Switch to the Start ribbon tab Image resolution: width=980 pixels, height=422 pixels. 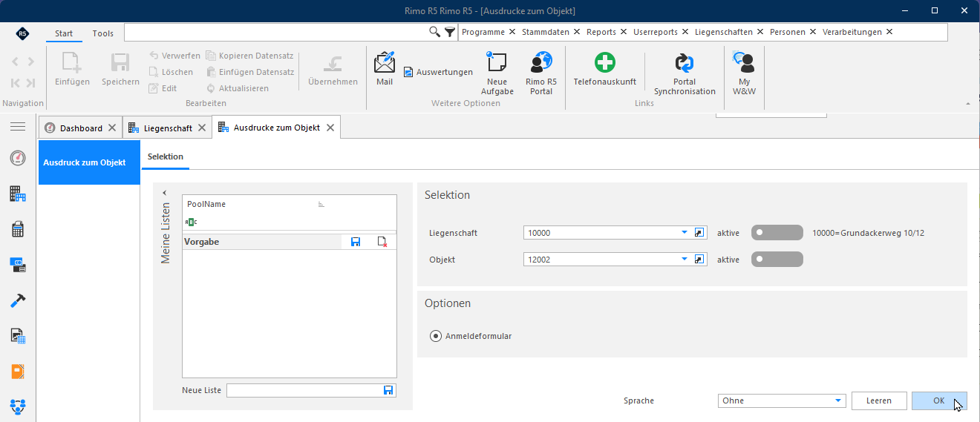pyautogui.click(x=64, y=33)
